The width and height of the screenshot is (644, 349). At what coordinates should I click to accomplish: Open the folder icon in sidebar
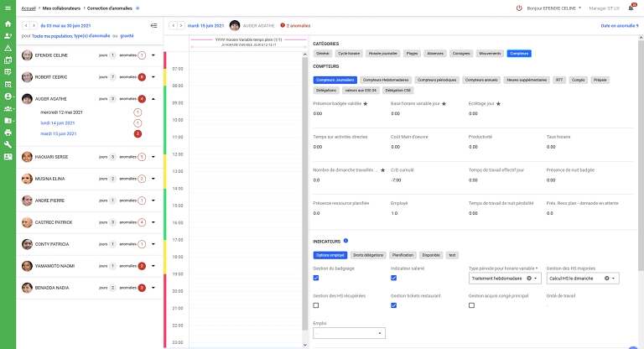coord(8,121)
